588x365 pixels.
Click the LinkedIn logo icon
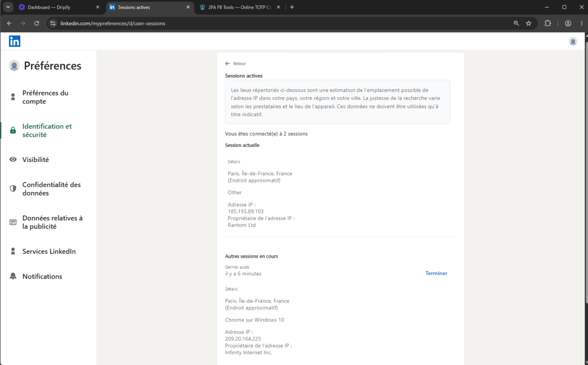[14, 41]
